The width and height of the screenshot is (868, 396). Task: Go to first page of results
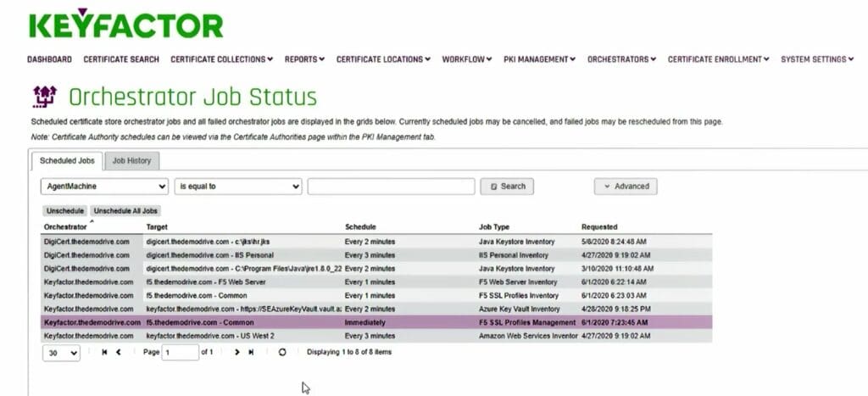coord(104,352)
